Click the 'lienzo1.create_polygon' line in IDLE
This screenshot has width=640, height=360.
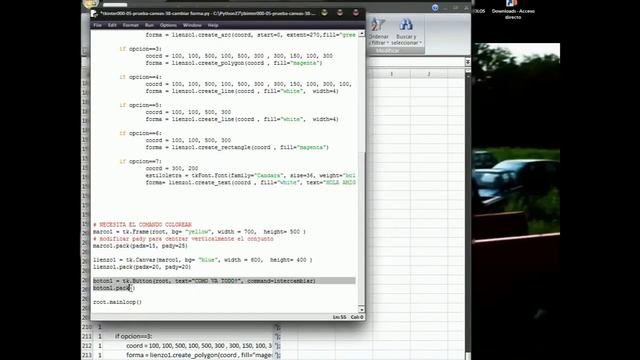pyautogui.click(x=233, y=63)
